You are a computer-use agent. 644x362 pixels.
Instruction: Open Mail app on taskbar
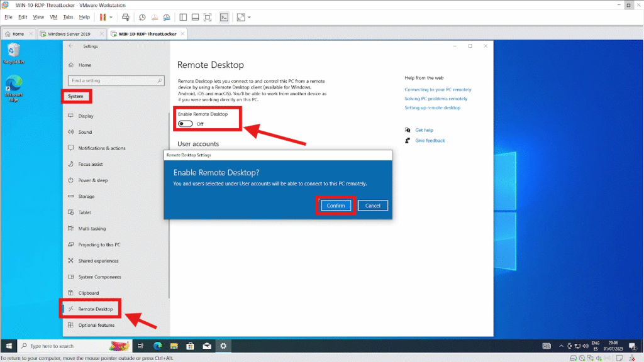tap(206, 346)
